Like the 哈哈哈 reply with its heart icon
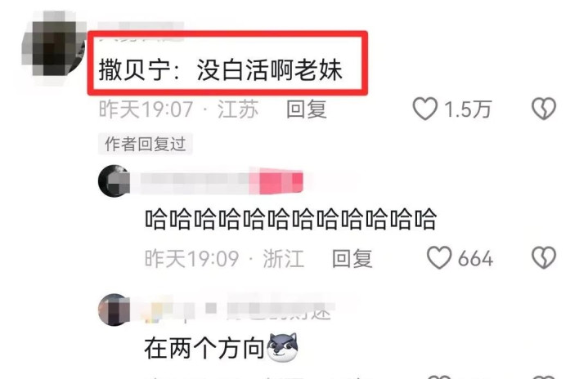 439,258
